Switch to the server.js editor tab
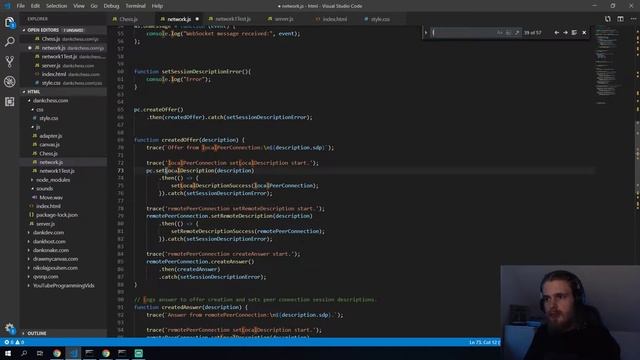Screen dimensions: 640x360 284,19
